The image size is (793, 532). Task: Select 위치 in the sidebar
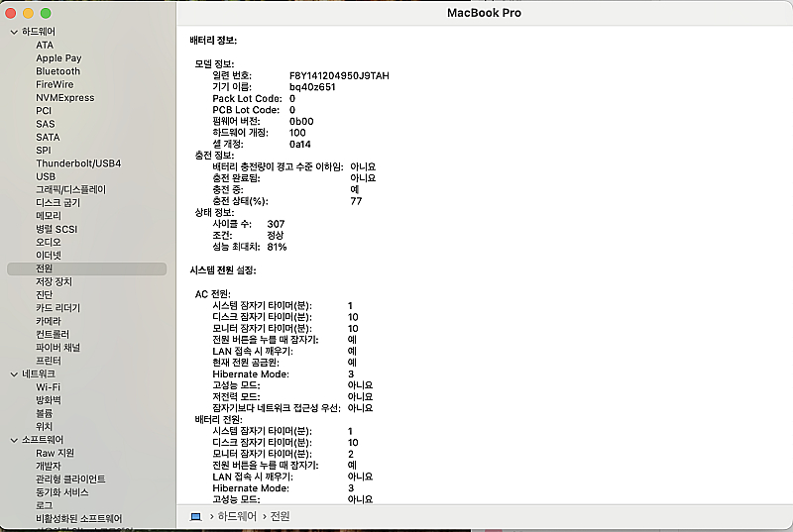[x=44, y=426]
